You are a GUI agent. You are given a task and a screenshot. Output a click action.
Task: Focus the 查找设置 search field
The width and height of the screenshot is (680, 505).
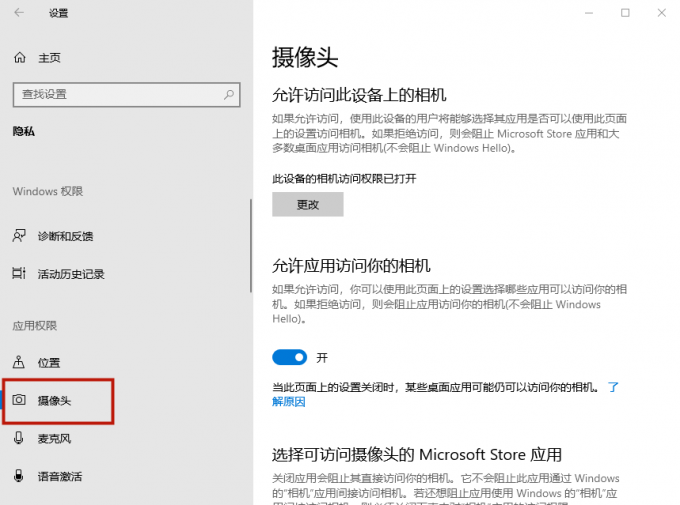(x=115, y=94)
